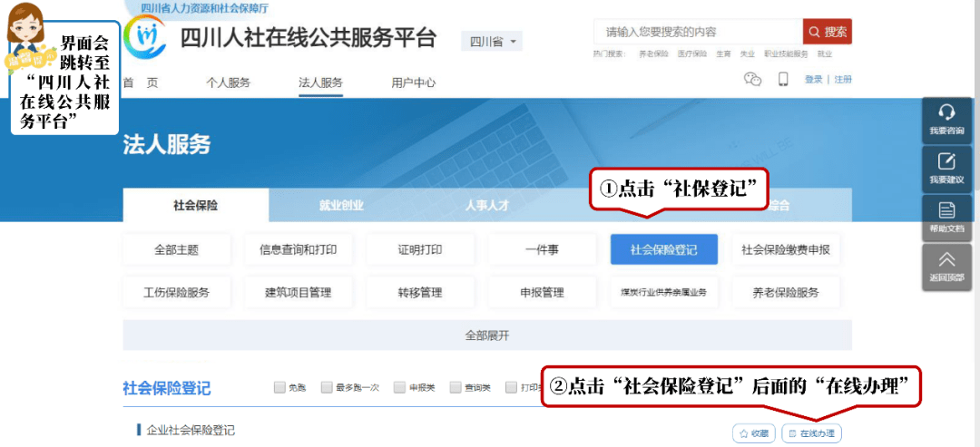Click the 登录 login link
The height and width of the screenshot is (447, 980).
coord(813,80)
